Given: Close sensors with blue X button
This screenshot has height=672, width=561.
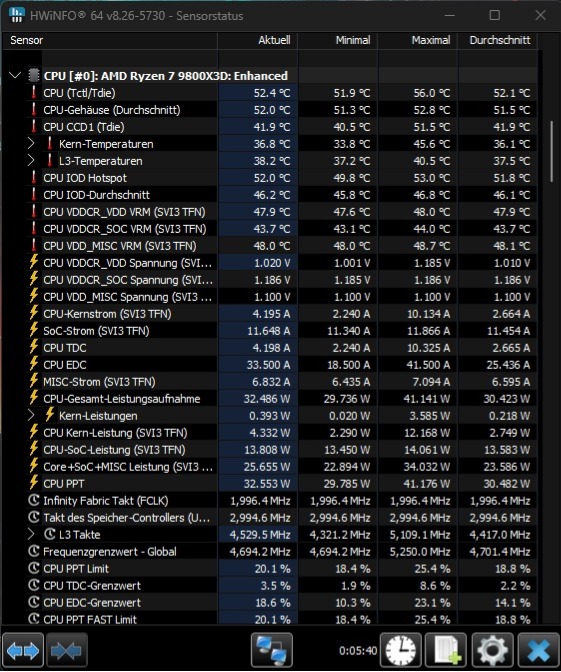Looking at the screenshot, I should pos(538,651).
